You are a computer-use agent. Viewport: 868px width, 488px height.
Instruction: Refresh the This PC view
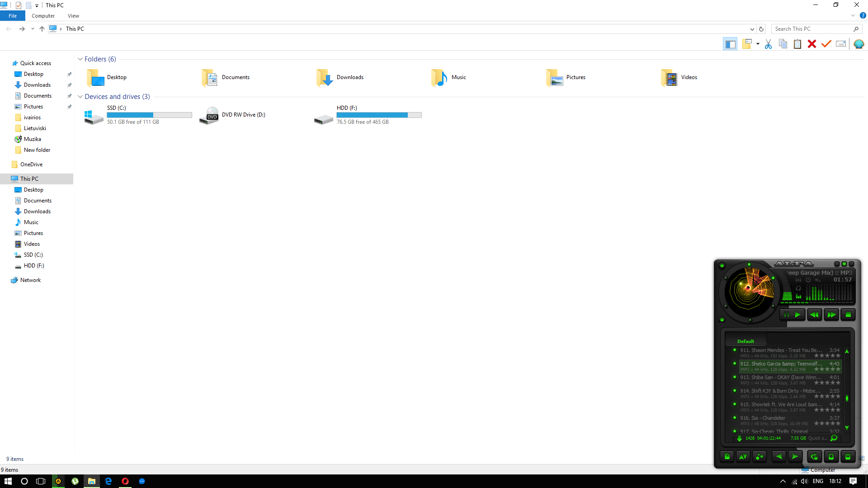point(761,29)
